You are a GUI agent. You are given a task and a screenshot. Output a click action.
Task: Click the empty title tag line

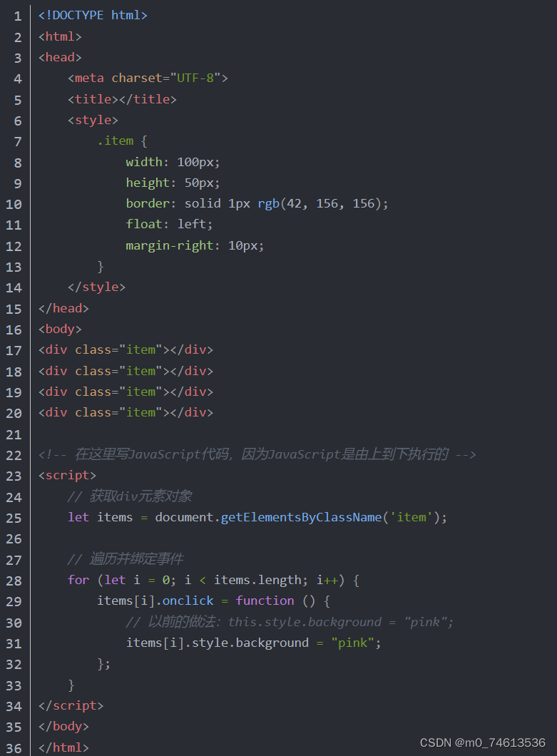pyautogui.click(x=122, y=99)
